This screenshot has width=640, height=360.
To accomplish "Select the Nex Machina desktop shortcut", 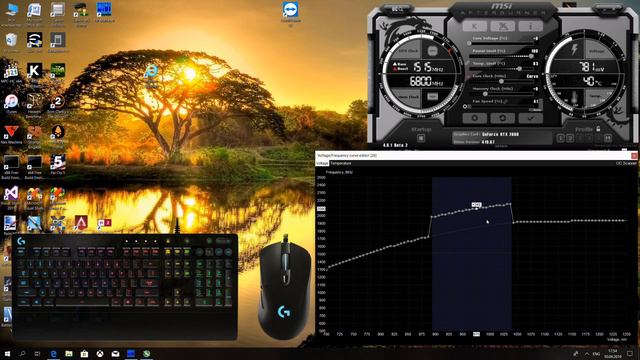I will coord(11,134).
